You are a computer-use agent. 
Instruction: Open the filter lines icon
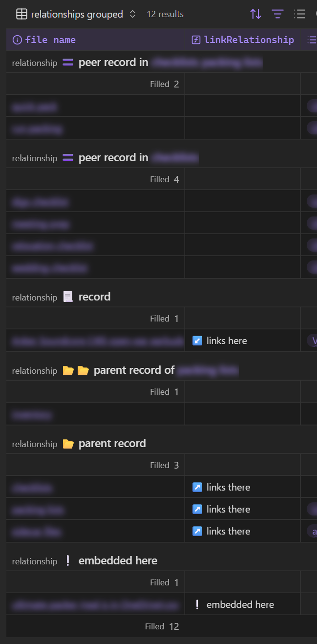coord(277,14)
